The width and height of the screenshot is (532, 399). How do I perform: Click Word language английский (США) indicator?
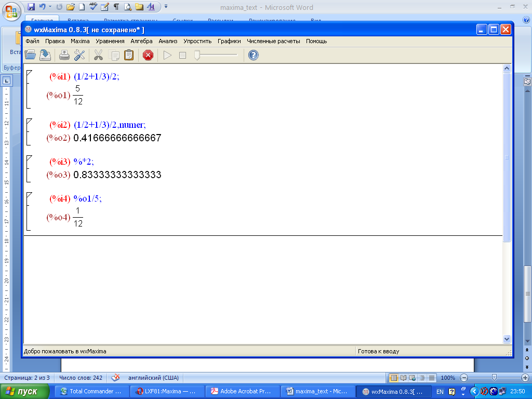pos(153,378)
